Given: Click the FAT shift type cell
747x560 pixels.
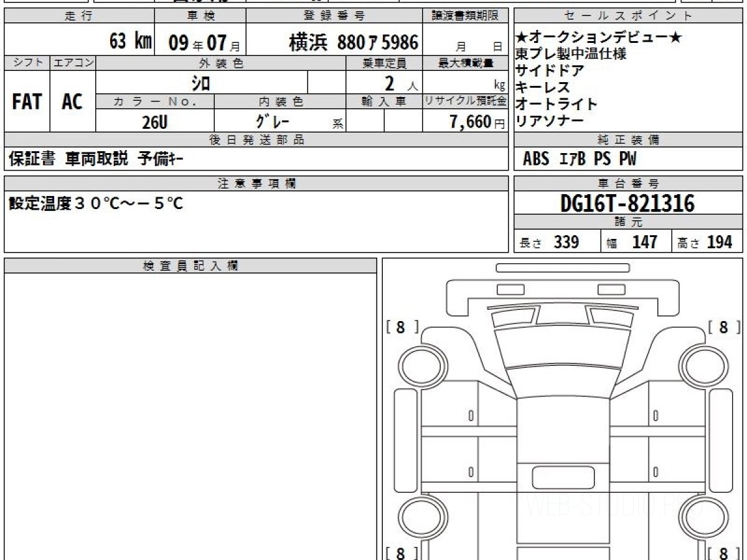Looking at the screenshot, I should click(27, 102).
